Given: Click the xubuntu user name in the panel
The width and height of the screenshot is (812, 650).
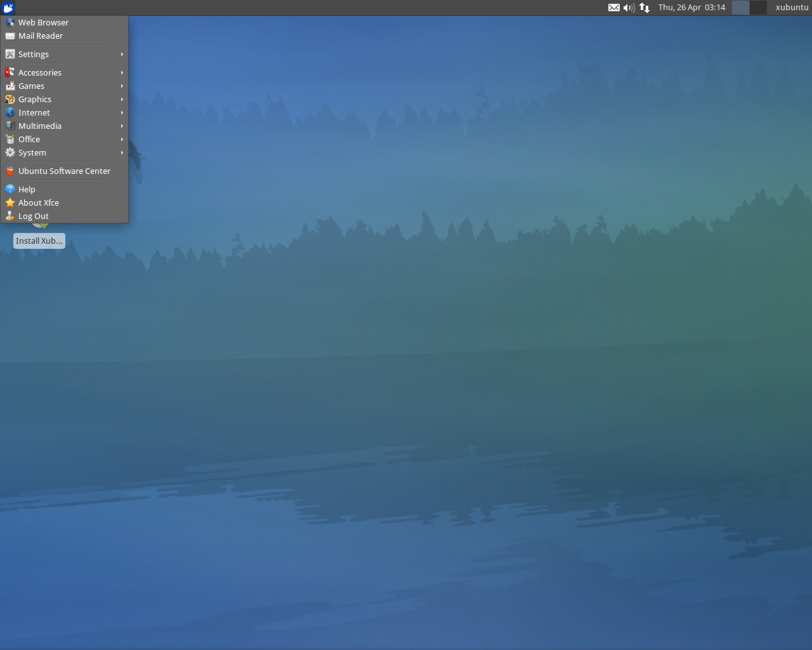Looking at the screenshot, I should pyautogui.click(x=792, y=8).
